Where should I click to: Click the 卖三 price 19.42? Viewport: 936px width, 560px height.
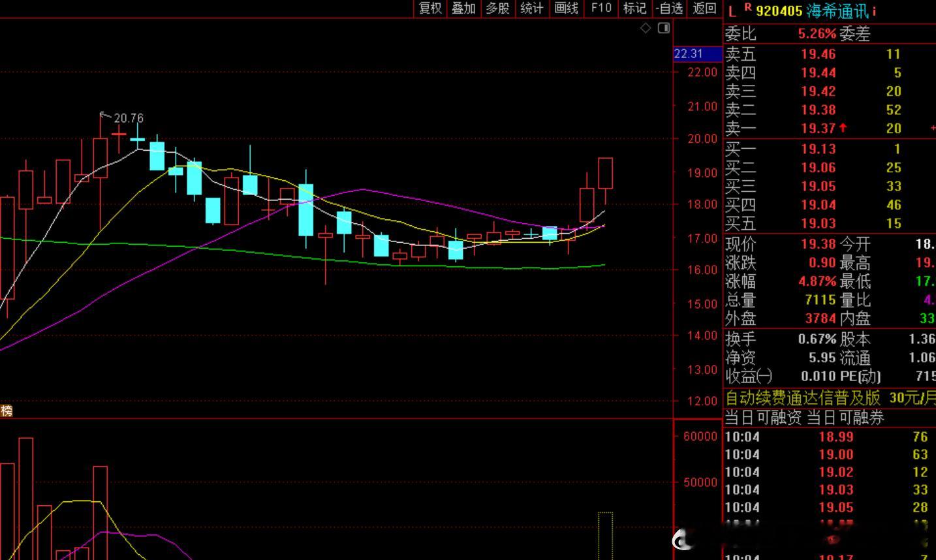point(818,91)
